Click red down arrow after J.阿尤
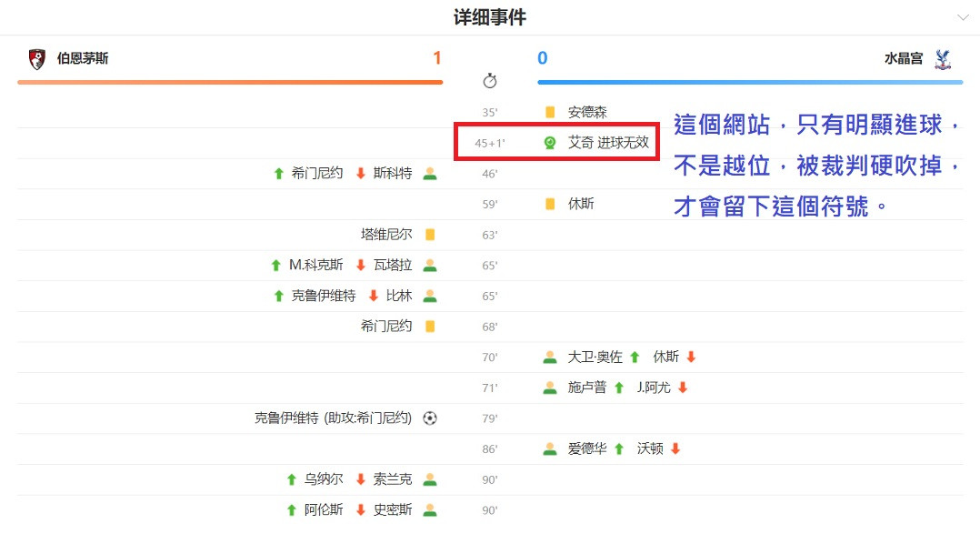 (683, 388)
